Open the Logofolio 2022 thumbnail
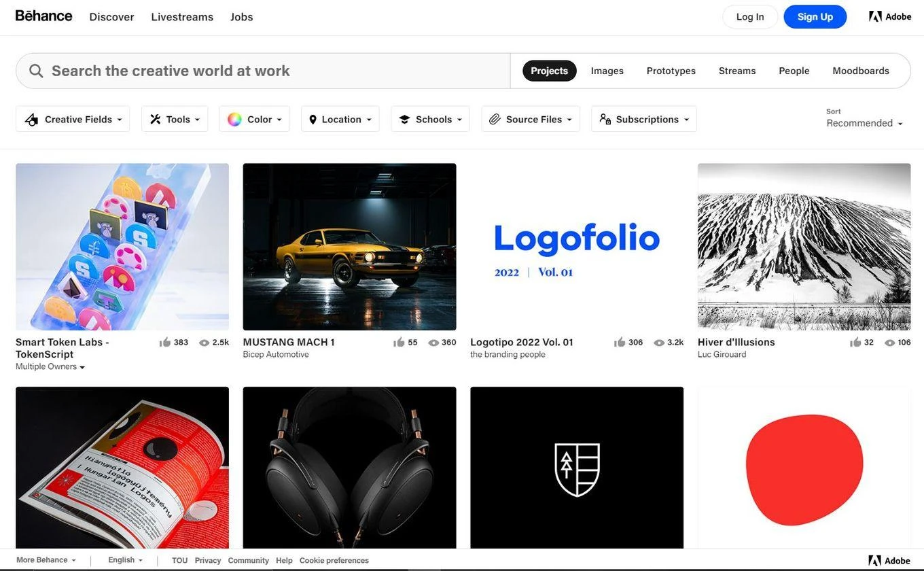This screenshot has width=924, height=571. pos(577,247)
